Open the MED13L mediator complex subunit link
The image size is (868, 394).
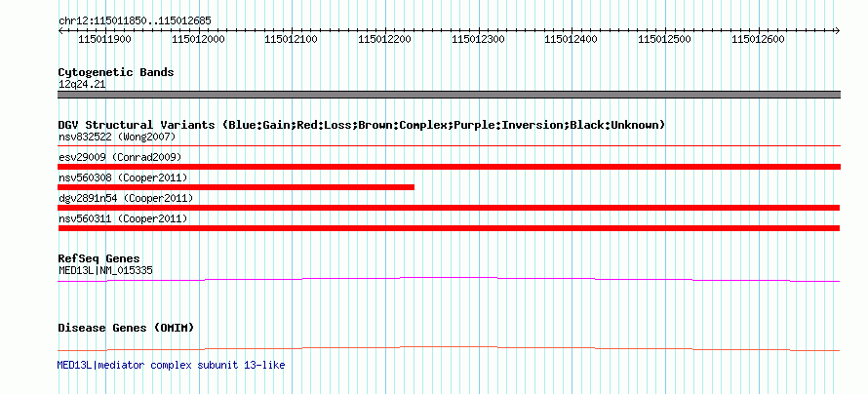tap(171, 365)
